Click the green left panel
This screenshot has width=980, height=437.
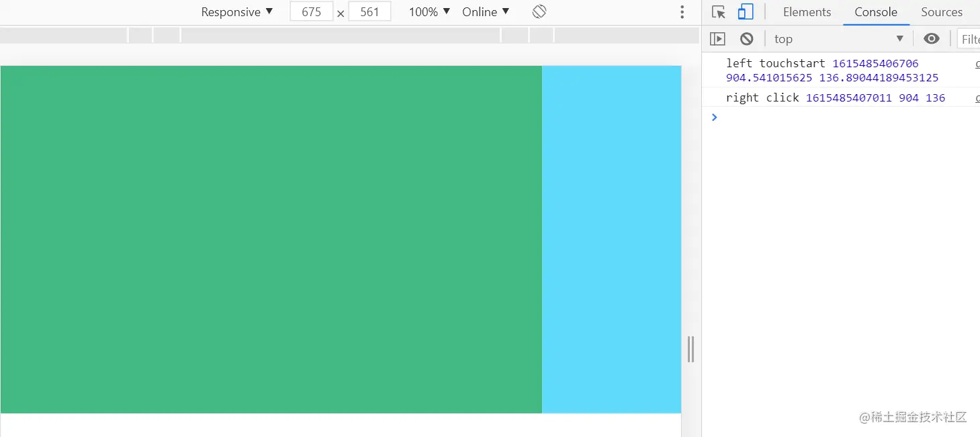[x=271, y=239]
